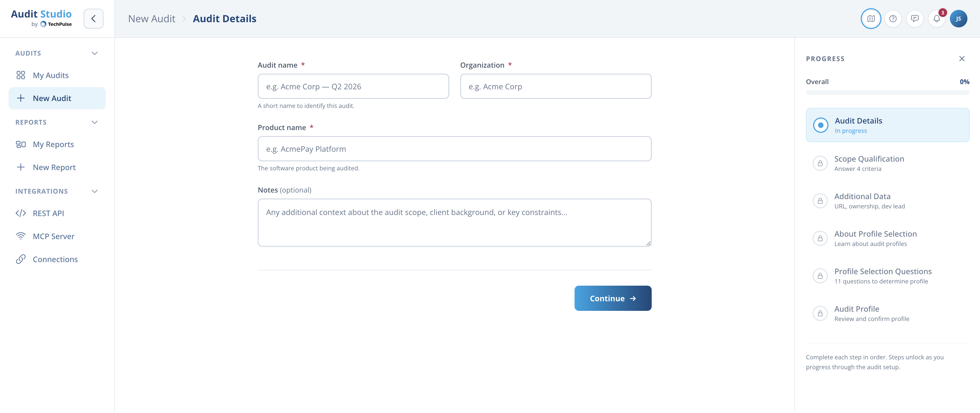Open JS user avatar menu
Image resolution: width=980 pixels, height=413 pixels.
(958, 19)
